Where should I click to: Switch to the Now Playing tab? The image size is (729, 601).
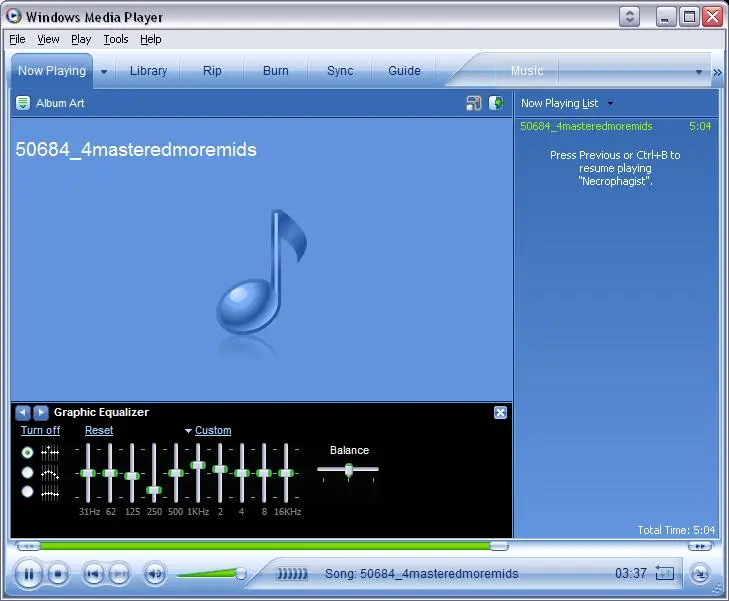tap(52, 71)
